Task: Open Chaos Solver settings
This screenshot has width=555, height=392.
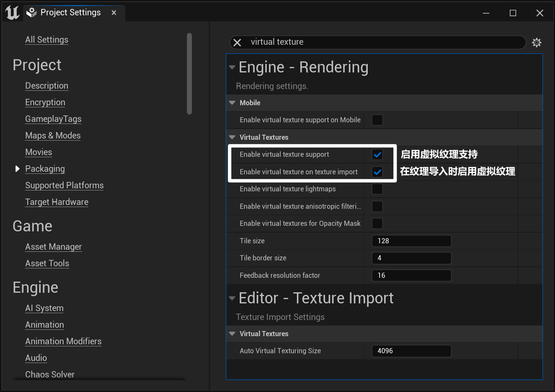Action: coord(50,375)
